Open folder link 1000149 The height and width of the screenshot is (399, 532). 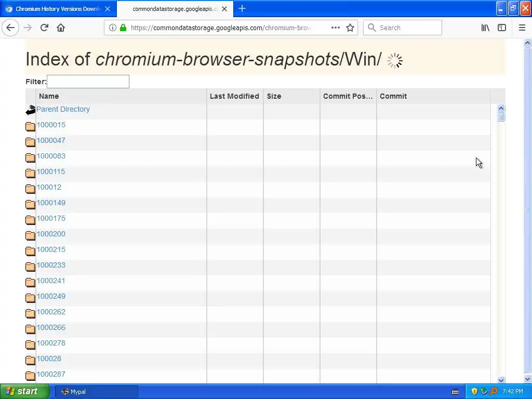(x=51, y=203)
